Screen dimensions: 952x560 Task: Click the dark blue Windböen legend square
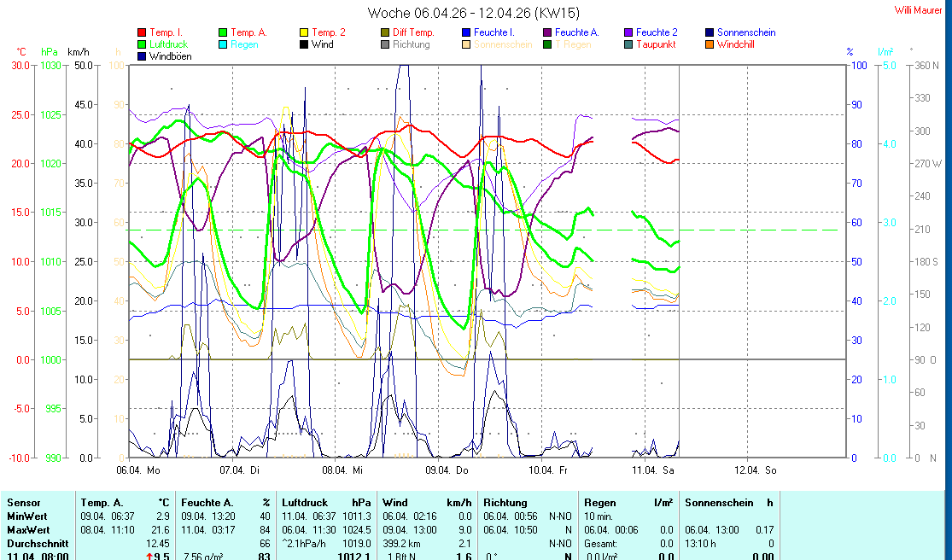click(x=142, y=56)
